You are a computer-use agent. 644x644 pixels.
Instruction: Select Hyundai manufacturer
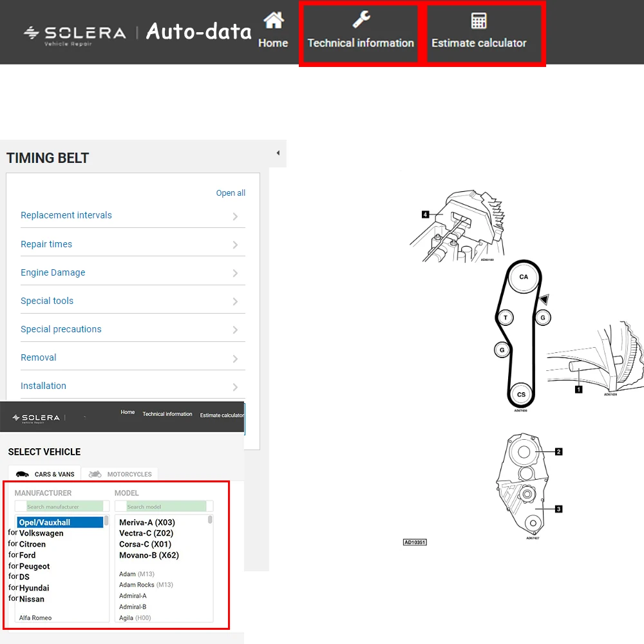tap(34, 588)
